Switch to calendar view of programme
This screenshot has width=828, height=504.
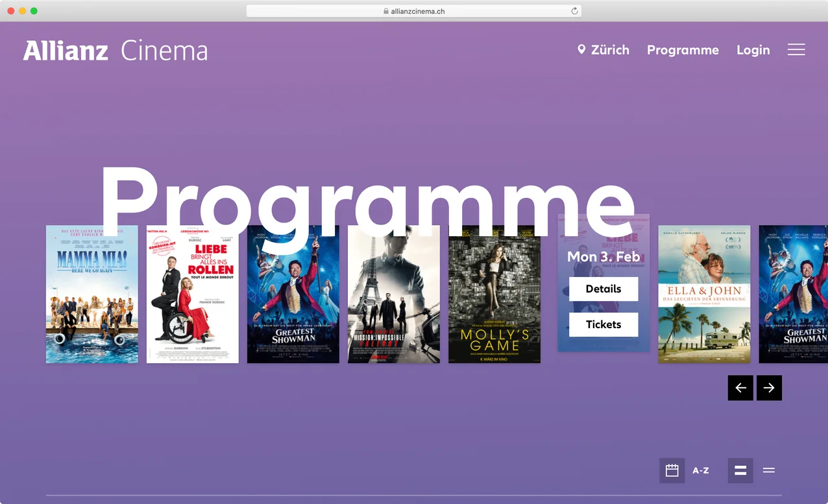tap(672, 470)
